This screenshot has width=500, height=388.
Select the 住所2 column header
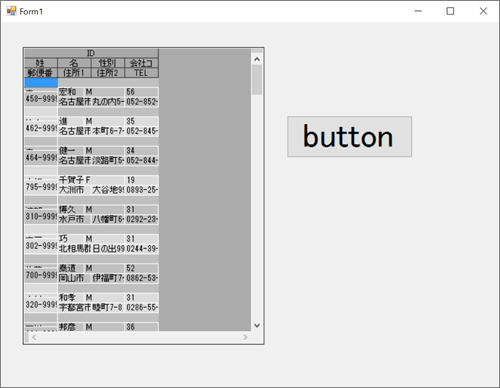point(108,73)
